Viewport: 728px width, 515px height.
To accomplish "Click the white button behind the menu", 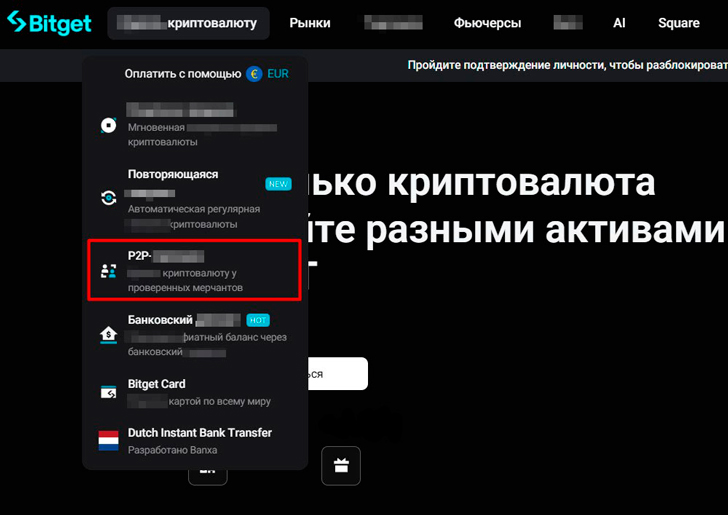I will pos(338,373).
